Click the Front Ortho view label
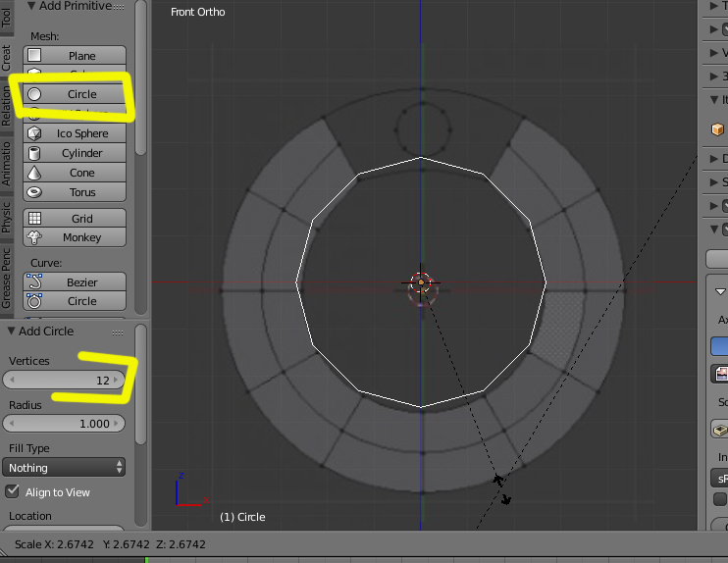 (198, 12)
